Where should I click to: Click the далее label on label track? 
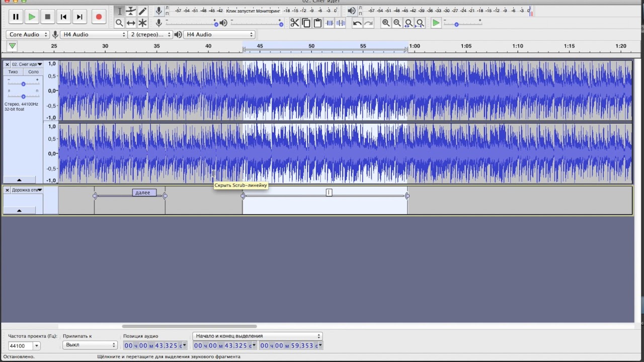point(143,193)
